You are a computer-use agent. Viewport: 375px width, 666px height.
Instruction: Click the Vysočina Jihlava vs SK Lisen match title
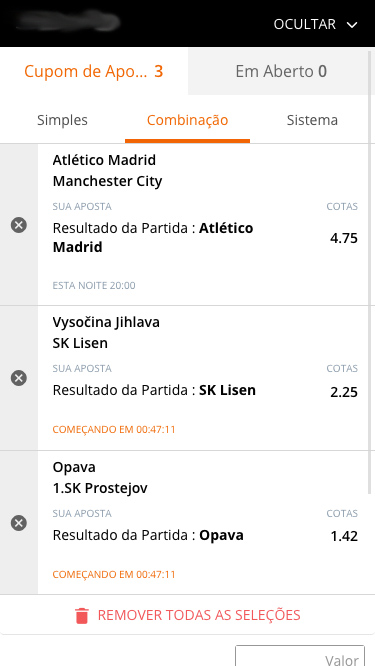(x=106, y=333)
